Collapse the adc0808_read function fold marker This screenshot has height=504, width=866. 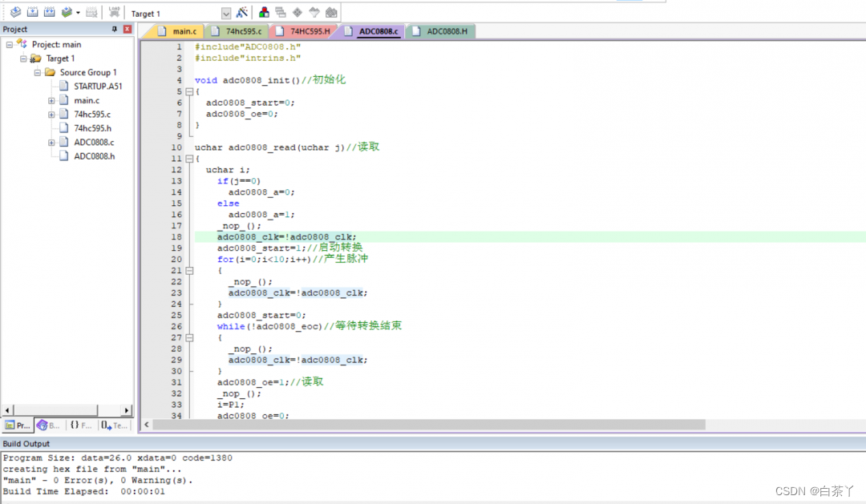point(189,159)
